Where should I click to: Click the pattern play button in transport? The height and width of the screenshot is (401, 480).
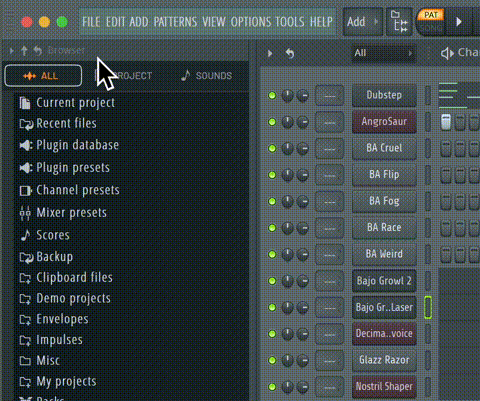point(459,22)
